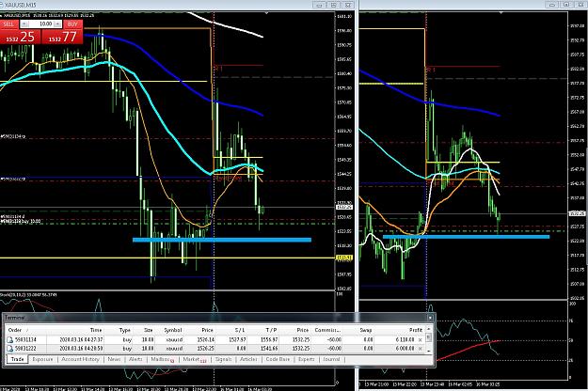Click the current price label on left chart scale
Screen dimensions: 588x391
tap(344, 207)
